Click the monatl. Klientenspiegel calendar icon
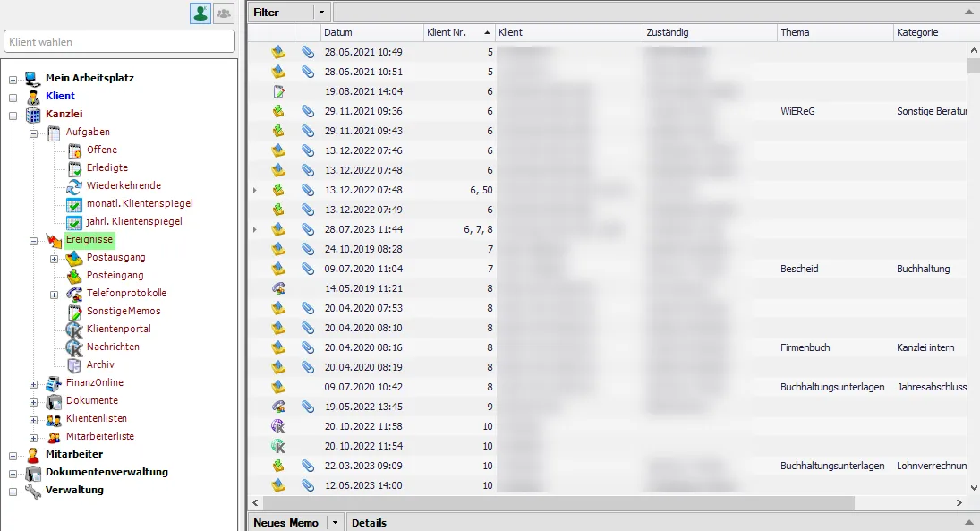Viewport: 980px width, 531px height. coord(74,204)
